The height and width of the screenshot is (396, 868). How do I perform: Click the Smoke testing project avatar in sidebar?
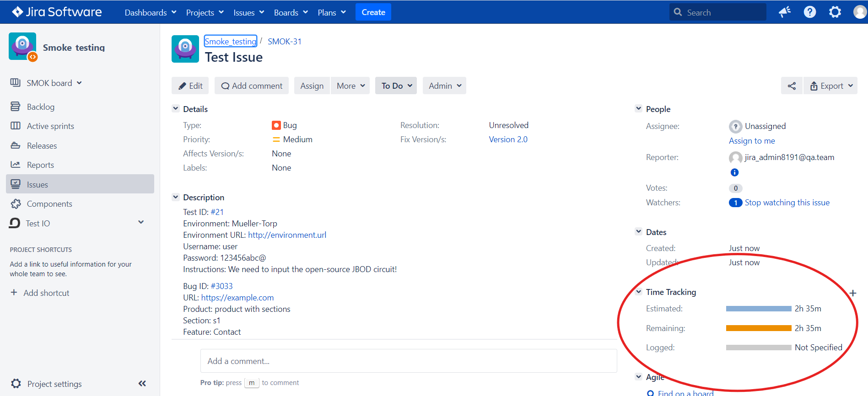point(23,47)
